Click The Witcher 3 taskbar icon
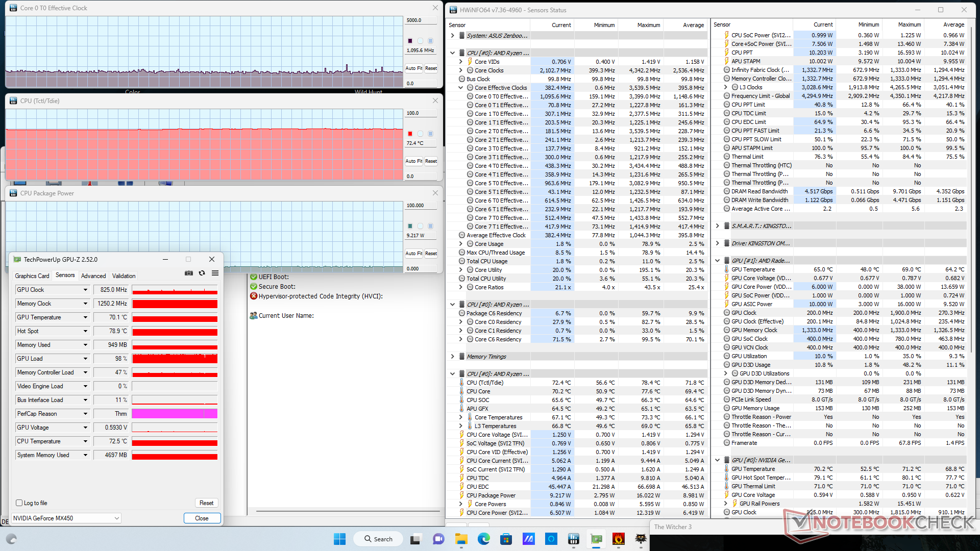This screenshot has width=980, height=551. click(641, 539)
